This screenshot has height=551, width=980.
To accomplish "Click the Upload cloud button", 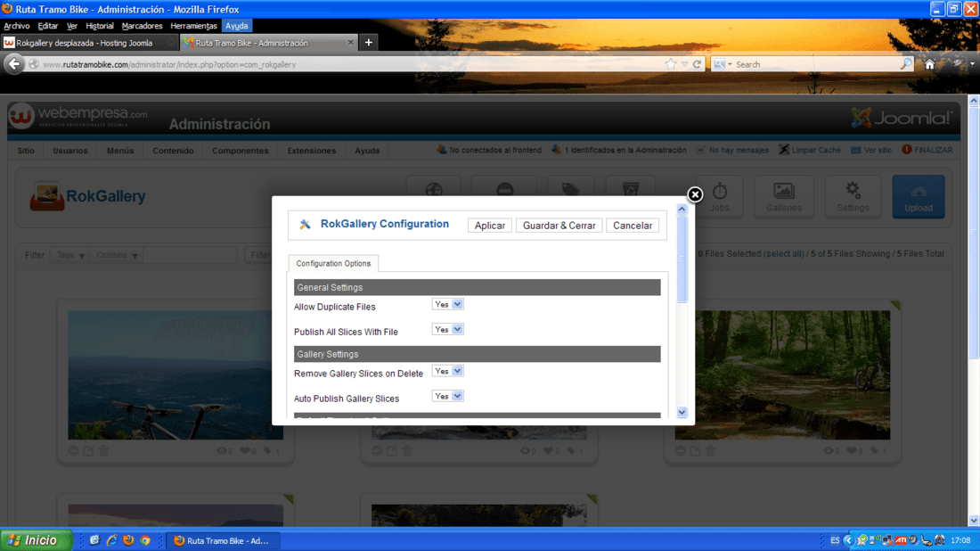I will click(x=919, y=197).
